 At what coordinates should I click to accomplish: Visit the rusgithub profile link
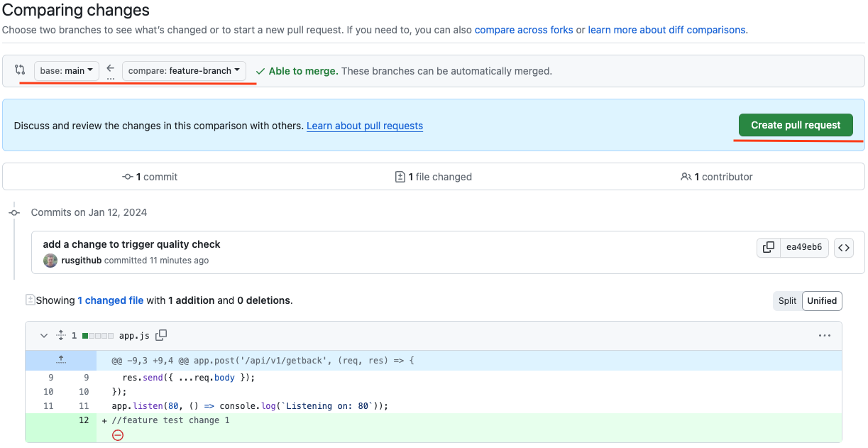[x=82, y=261]
